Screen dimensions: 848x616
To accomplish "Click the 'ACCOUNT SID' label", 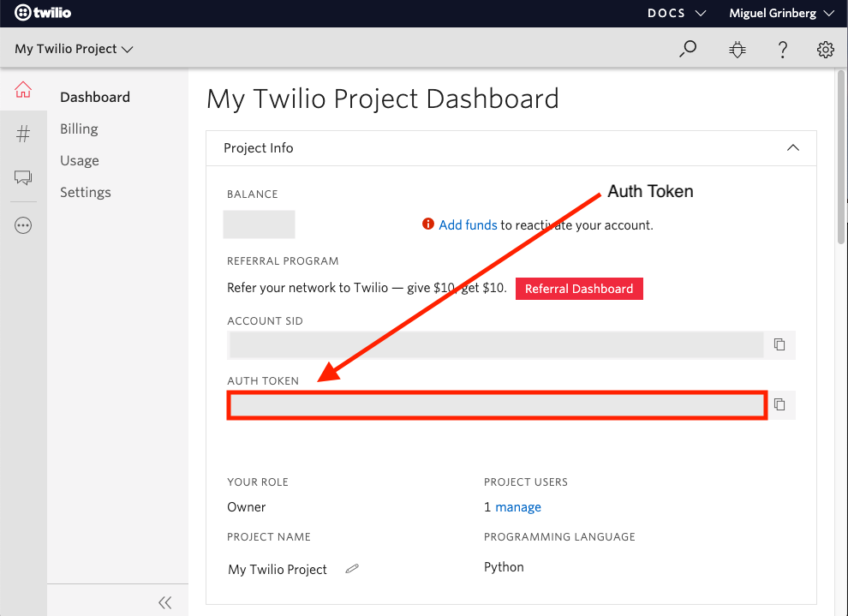I will click(265, 320).
